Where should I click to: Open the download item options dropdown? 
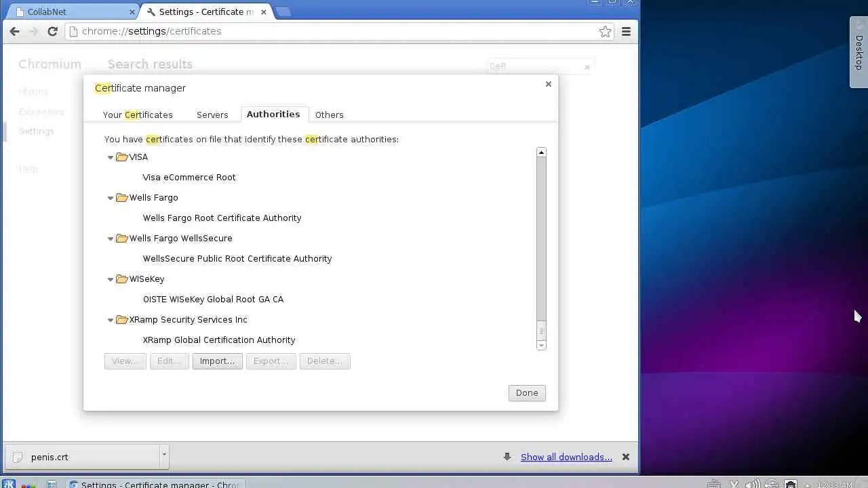coord(163,457)
